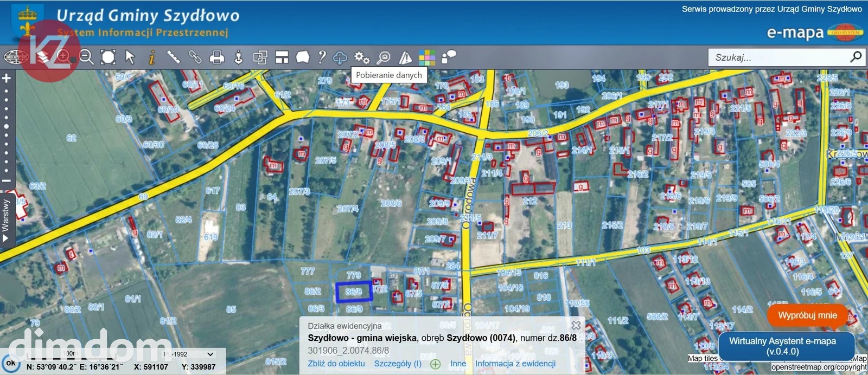Click the openstreetmap.org/copyright attribution link
The width and height of the screenshot is (868, 375).
819,367
